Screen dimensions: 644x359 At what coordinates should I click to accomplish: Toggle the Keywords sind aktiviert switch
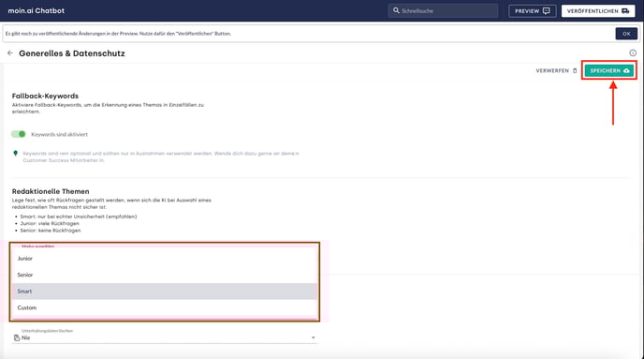coord(19,134)
